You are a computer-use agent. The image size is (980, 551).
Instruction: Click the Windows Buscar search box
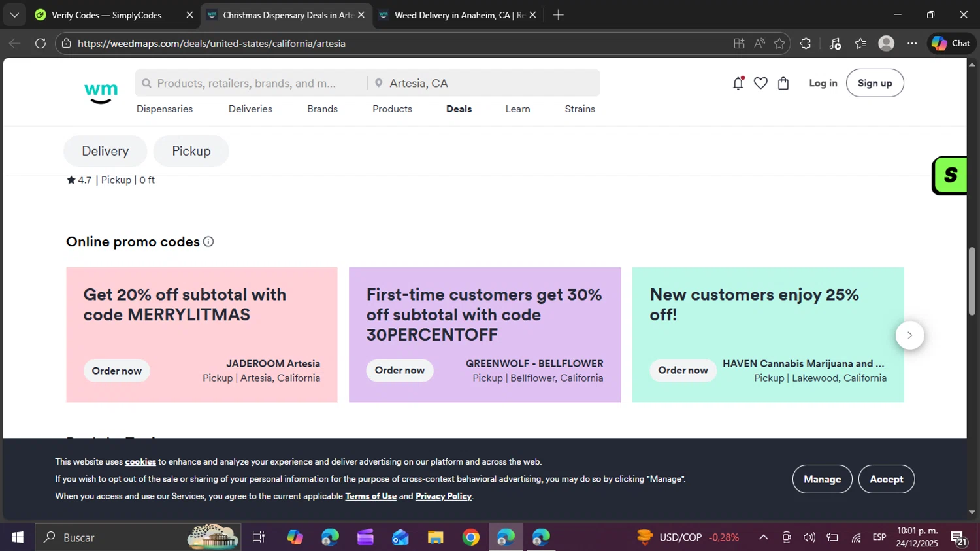pos(137,537)
